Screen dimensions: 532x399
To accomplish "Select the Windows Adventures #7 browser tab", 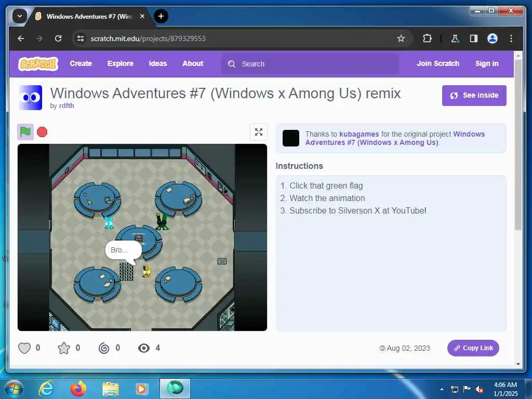I will point(89,16).
